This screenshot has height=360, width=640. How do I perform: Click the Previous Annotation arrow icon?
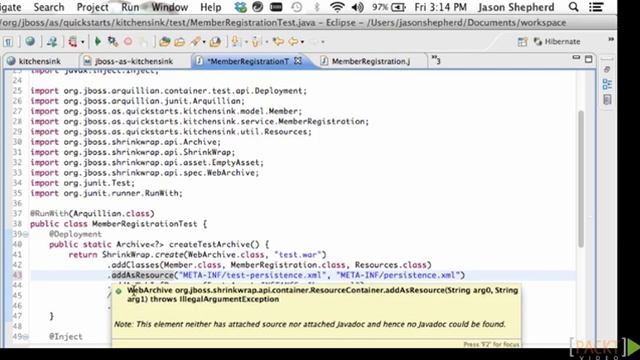click(256, 41)
